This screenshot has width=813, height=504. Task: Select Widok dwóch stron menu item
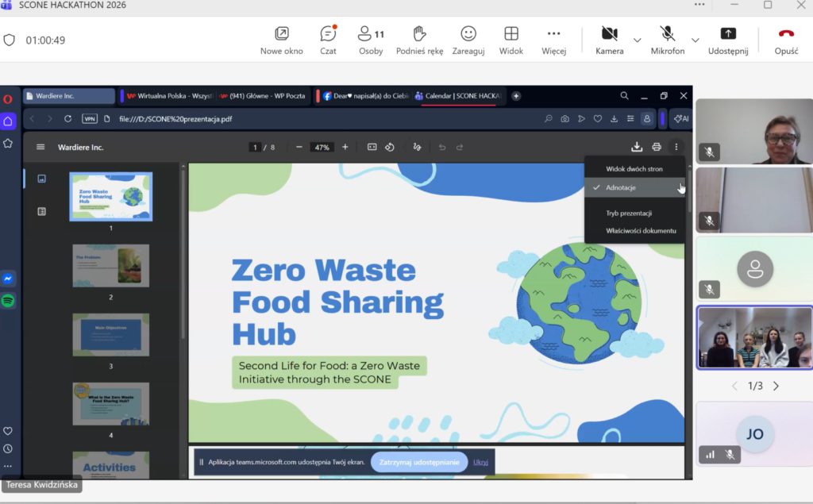[x=634, y=169]
